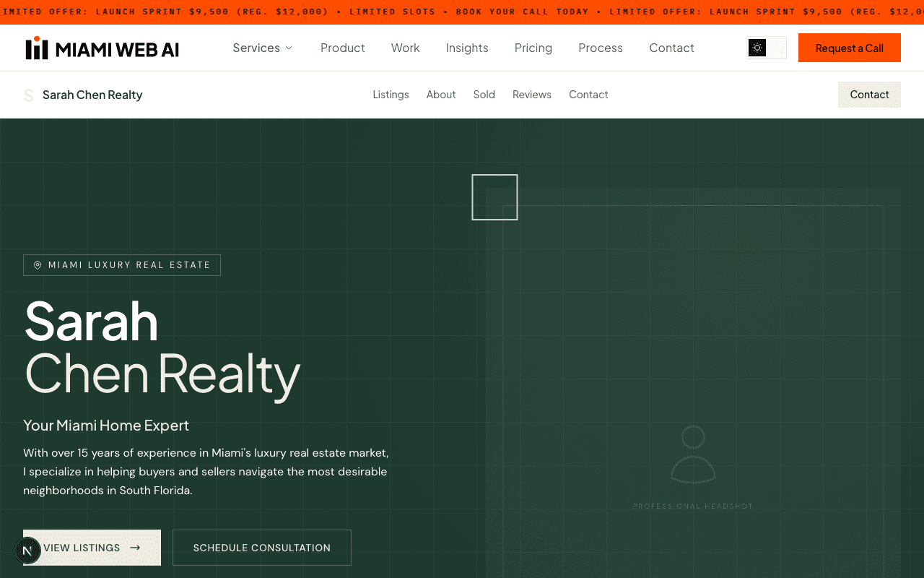Screen dimensions: 924x578
Task: Click the professional headshot placeholder figure
Action: tap(693, 455)
